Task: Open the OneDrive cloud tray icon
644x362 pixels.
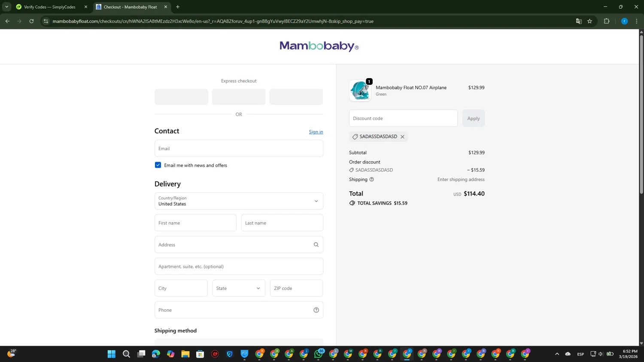Action: (568, 354)
